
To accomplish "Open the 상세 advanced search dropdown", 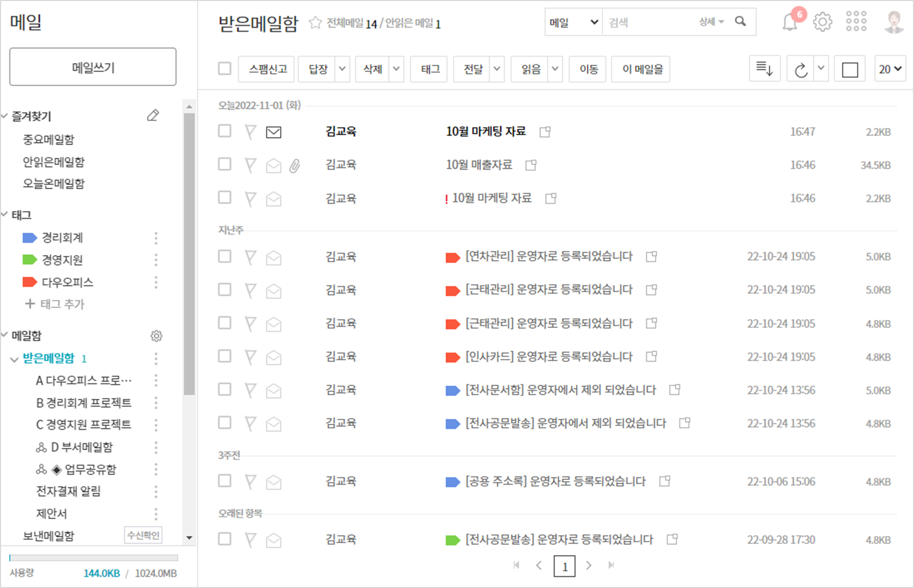I will [711, 22].
